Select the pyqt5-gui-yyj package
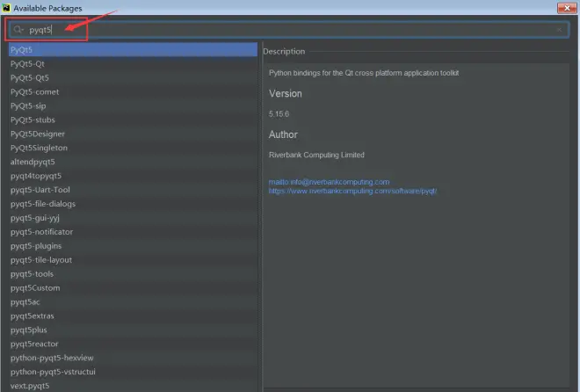Viewport: 580px width, 392px height. (x=133, y=218)
